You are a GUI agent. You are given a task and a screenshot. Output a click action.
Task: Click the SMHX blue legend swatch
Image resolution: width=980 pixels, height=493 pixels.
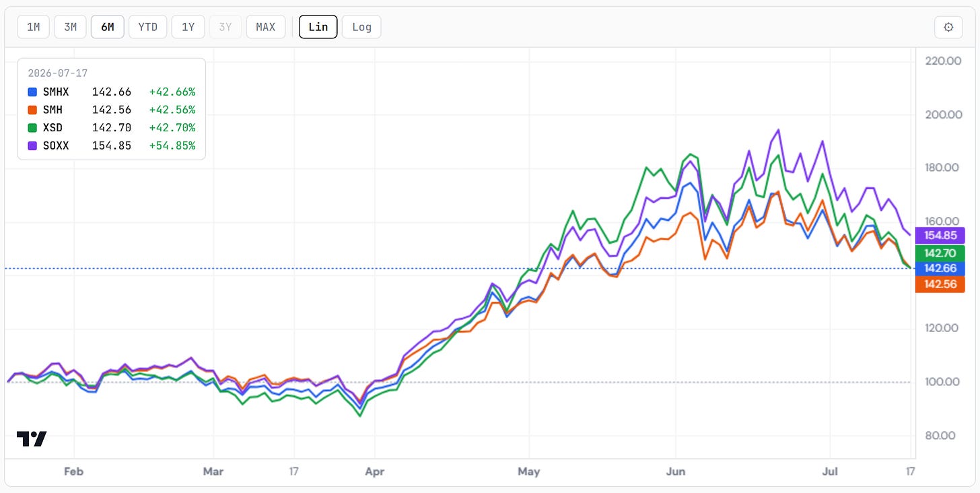coord(32,92)
